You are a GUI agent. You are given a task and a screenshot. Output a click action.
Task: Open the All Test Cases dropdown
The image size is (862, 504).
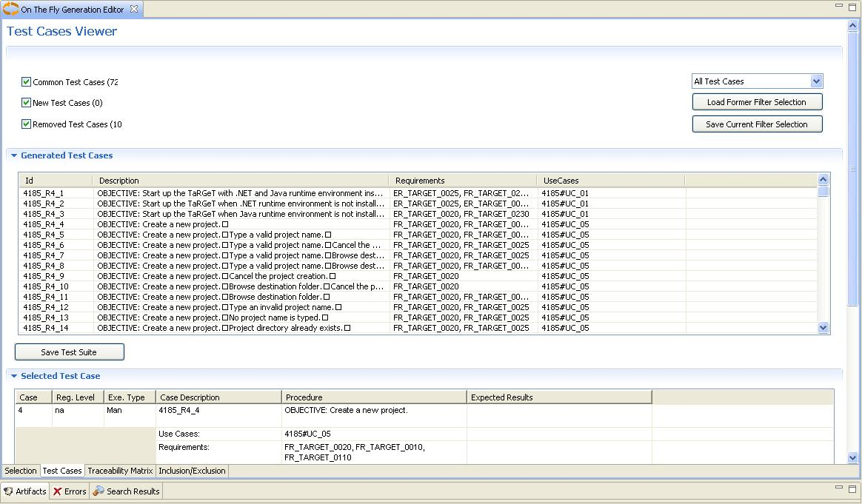[x=816, y=81]
